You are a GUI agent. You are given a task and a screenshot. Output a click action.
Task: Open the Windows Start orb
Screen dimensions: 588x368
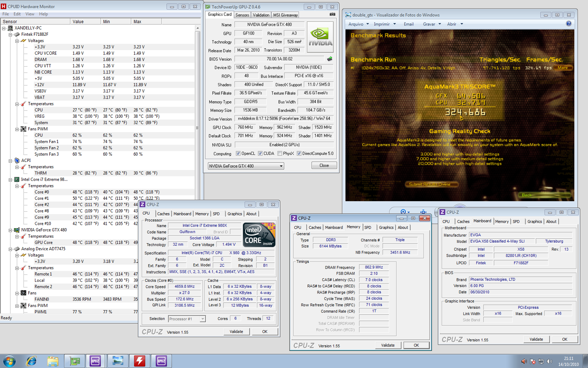pos(9,361)
